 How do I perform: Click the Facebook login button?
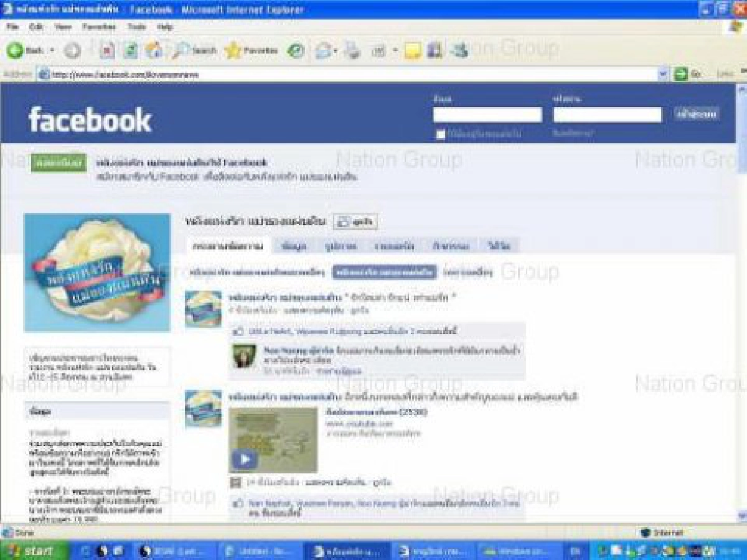pos(697,114)
